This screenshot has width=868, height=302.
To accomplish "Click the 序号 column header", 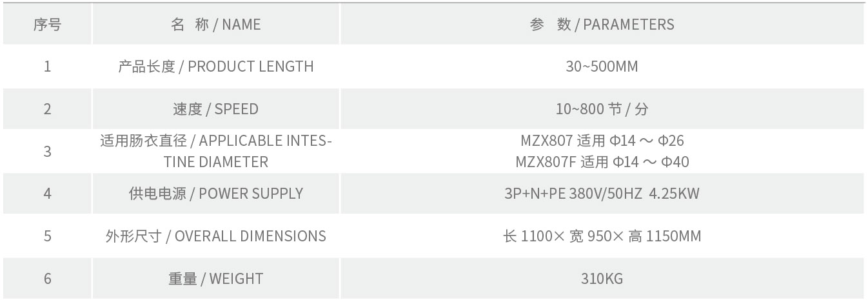I will click(x=47, y=25).
